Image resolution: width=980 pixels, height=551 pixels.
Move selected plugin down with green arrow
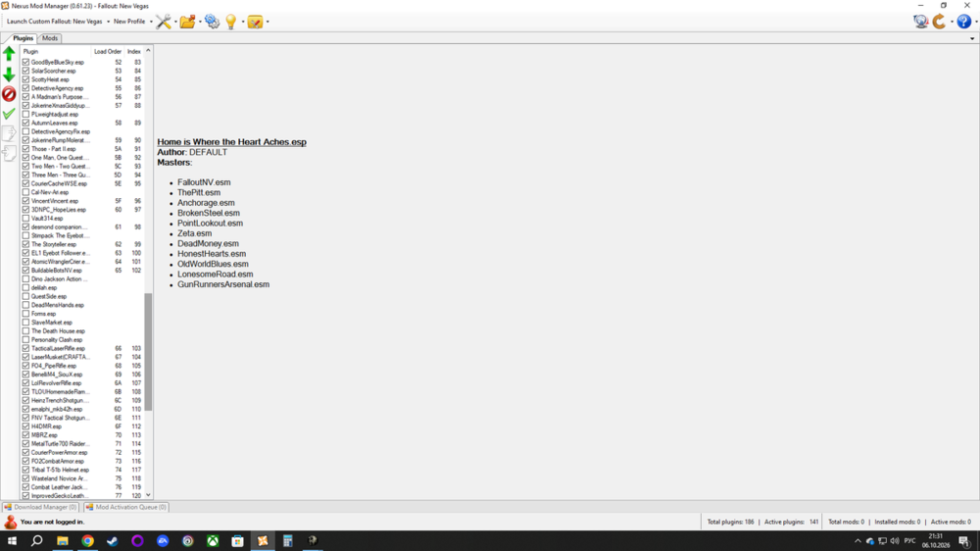point(9,75)
